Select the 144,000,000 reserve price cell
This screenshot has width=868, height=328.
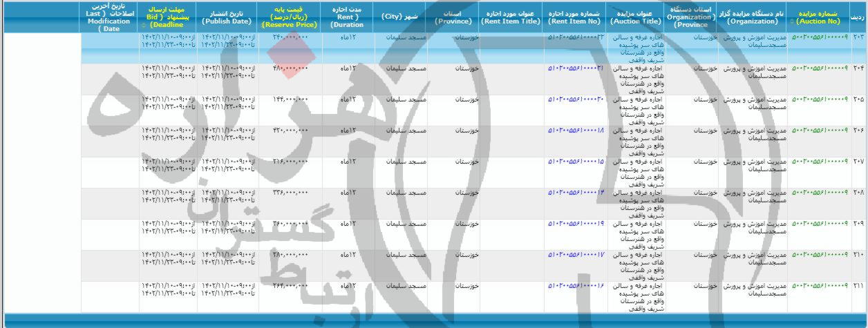pos(290,99)
